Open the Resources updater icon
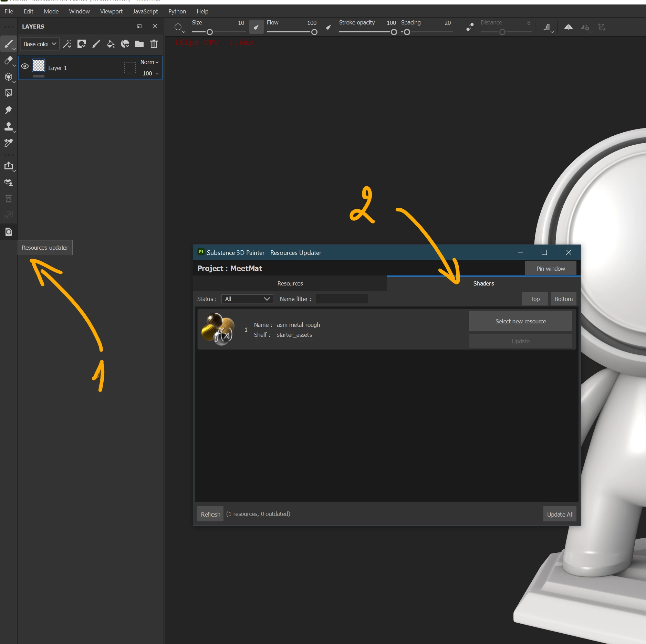Screen dimensions: 646x644 point(8,232)
